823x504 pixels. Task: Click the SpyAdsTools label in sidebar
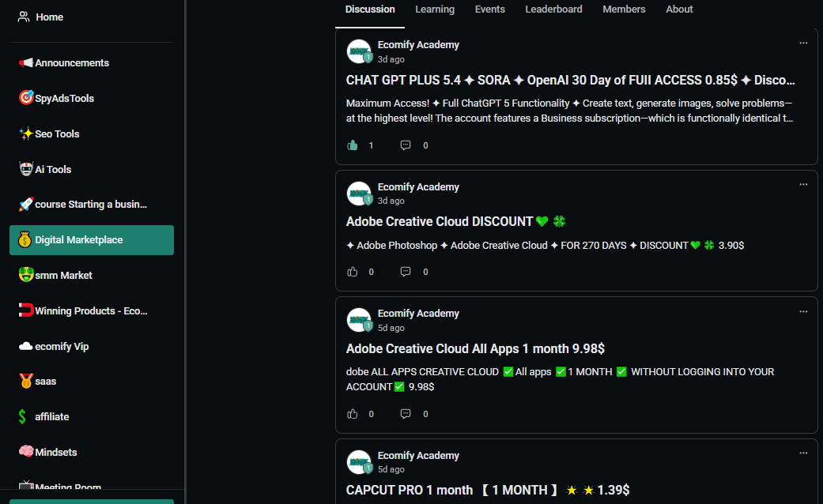65,99
